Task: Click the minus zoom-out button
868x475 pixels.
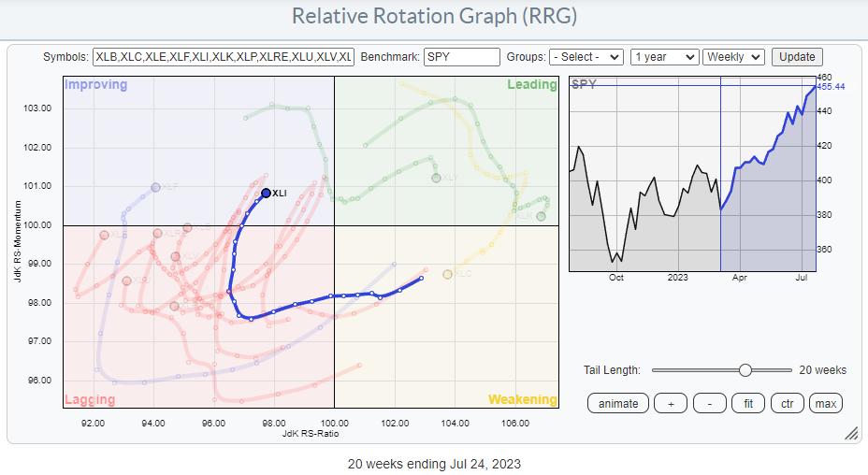Action: coord(710,403)
